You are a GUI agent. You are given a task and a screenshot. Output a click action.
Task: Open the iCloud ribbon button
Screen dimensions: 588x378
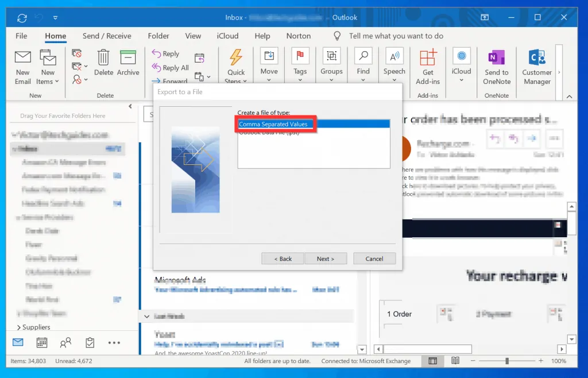point(461,65)
